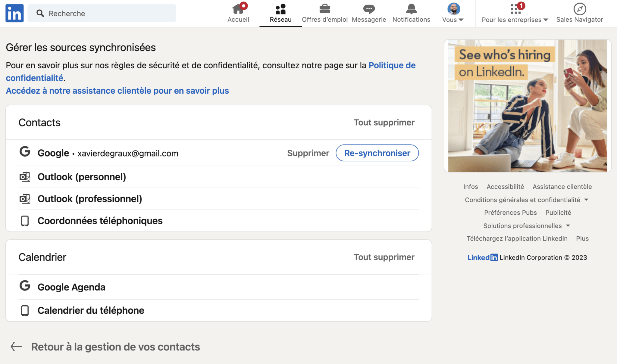Open the See who's hiring ad

pos(528,106)
